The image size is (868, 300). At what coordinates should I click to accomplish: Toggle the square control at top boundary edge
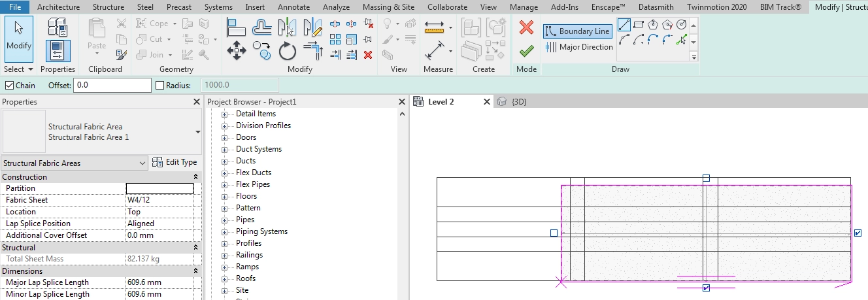(706, 178)
